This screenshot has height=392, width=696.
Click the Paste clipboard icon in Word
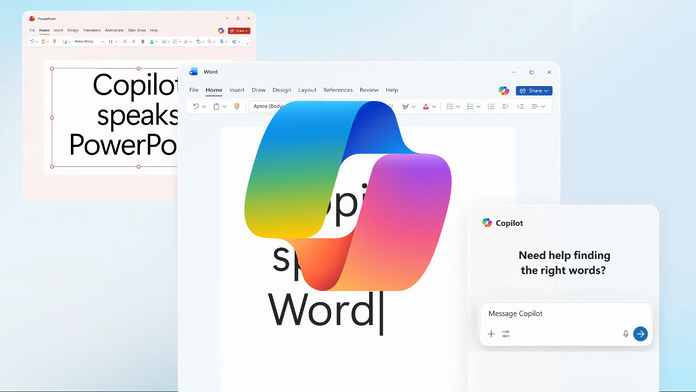point(216,106)
